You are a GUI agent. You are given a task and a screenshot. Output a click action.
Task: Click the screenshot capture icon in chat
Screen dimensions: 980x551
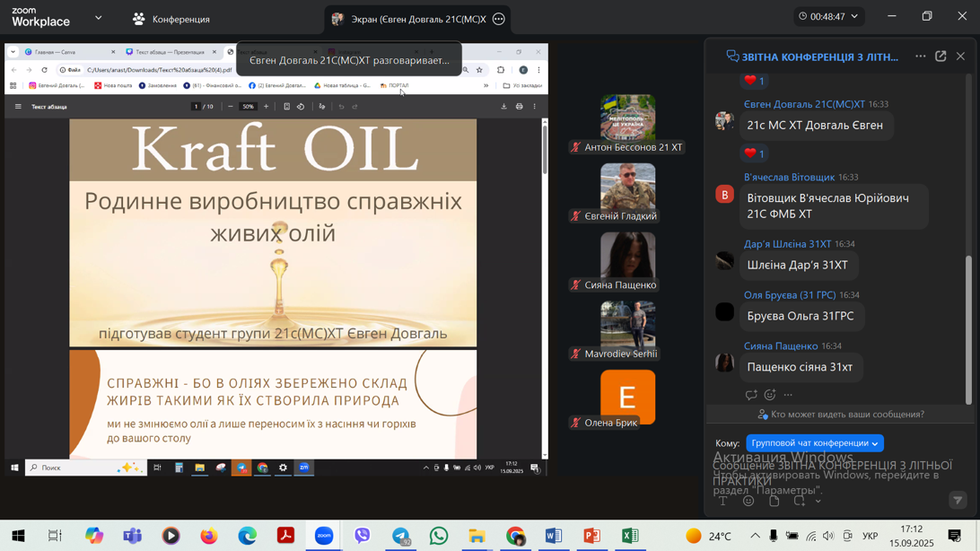click(x=800, y=502)
